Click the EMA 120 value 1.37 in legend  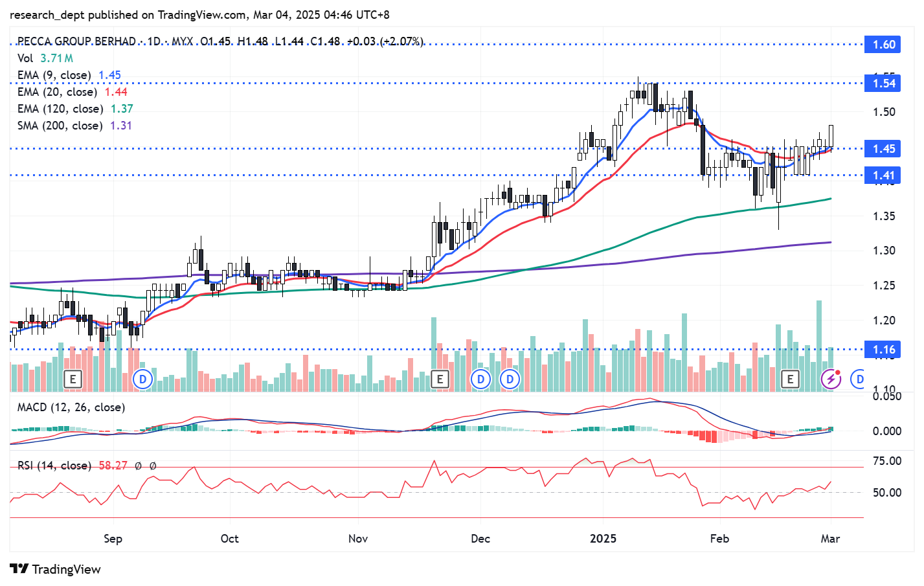coord(122,109)
